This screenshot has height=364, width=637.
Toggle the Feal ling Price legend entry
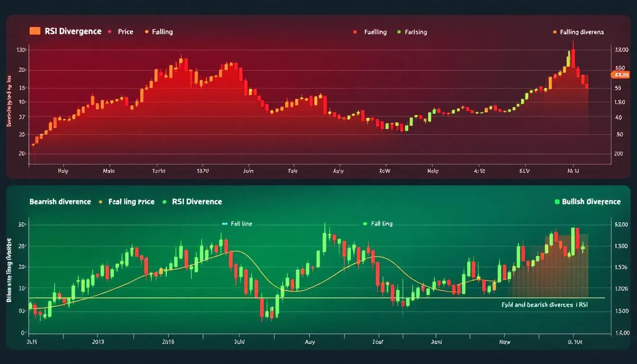[x=127, y=201]
